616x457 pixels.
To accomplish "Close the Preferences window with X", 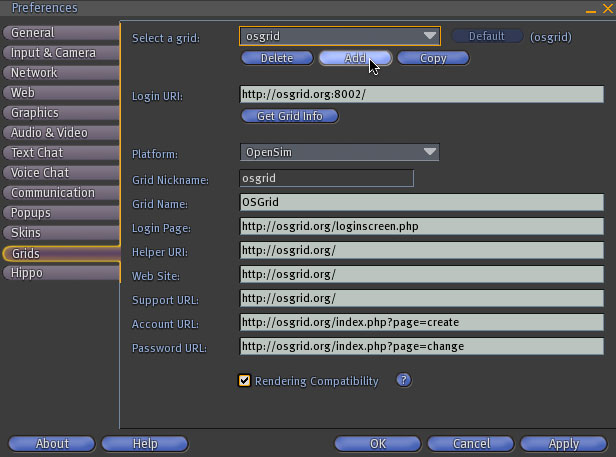I will point(608,8).
